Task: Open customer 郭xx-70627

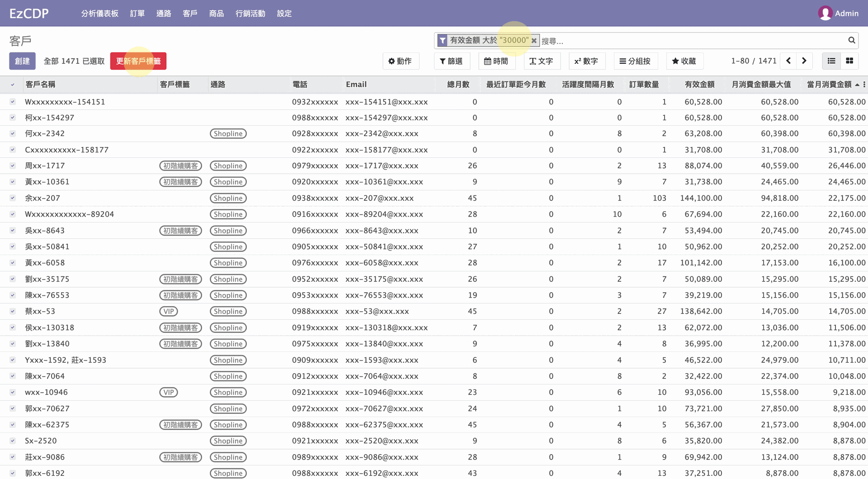Action: [47, 408]
